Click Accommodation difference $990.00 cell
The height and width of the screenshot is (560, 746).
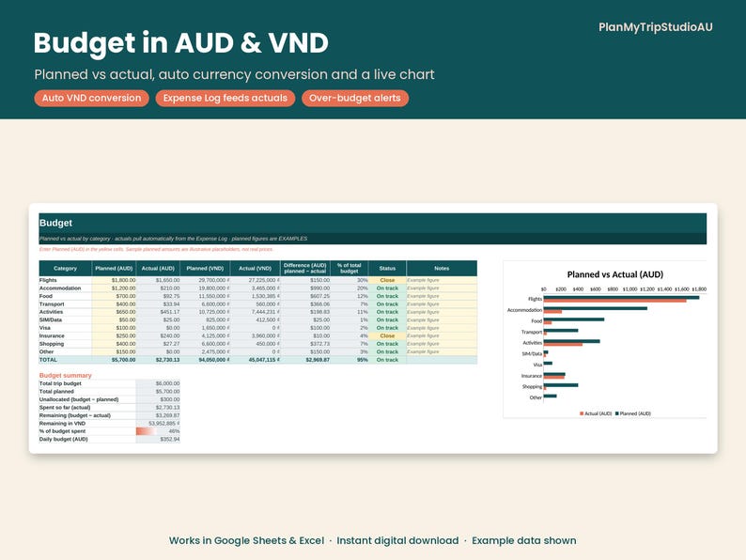305,288
